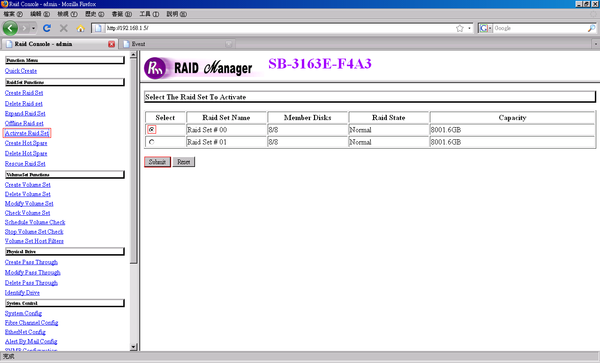Select Raid Set # 01 radio button
Screen dimensions: 600x363
click(152, 142)
